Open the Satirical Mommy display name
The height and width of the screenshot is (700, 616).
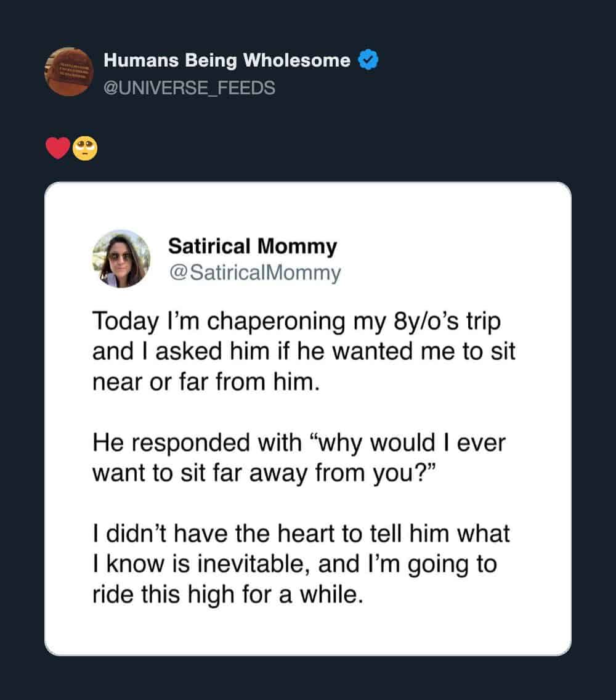[252, 246]
